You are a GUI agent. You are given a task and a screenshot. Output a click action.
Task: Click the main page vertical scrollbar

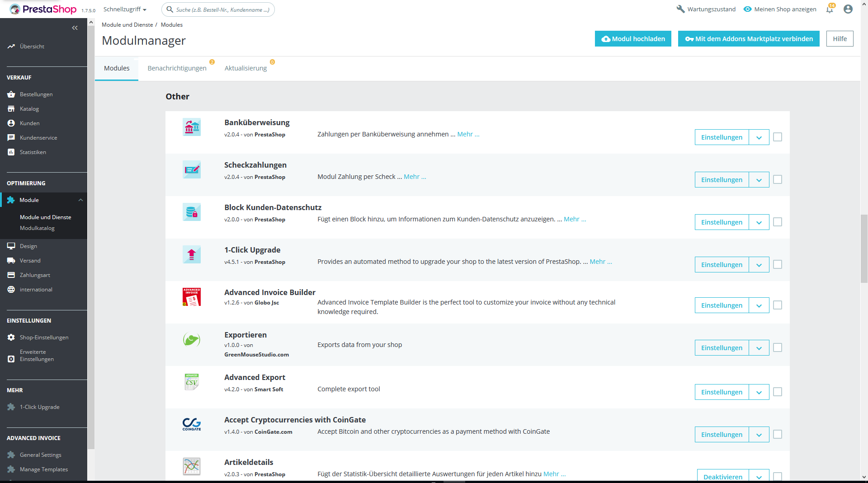(864, 249)
